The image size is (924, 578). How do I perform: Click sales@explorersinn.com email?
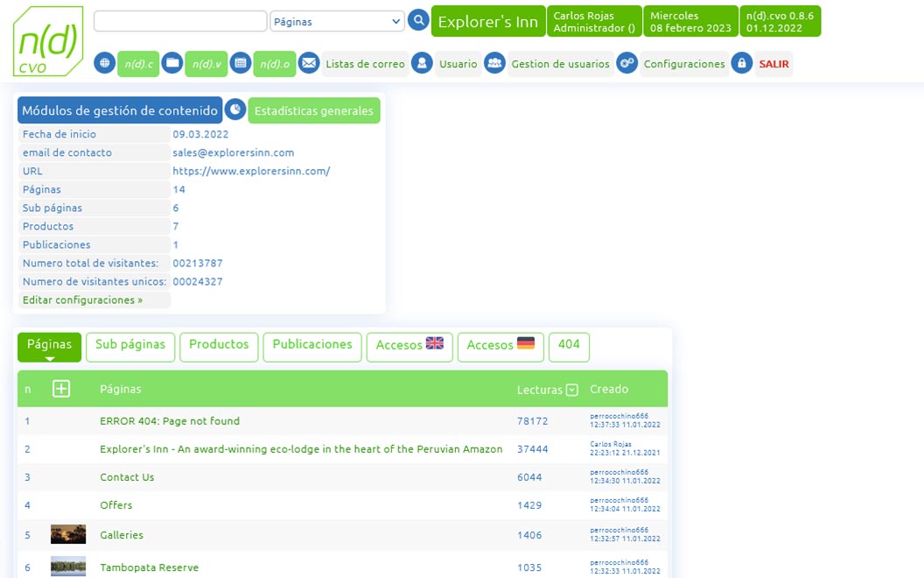[x=234, y=152]
